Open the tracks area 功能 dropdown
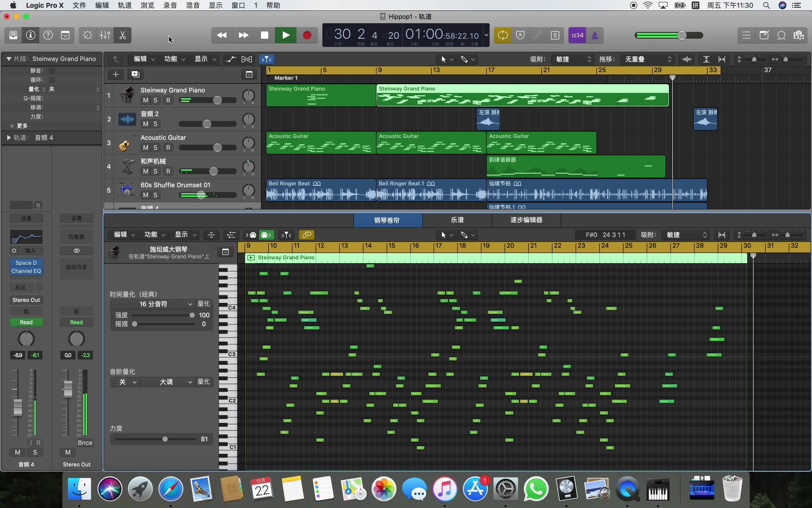Image resolution: width=812 pixels, height=508 pixels. (x=174, y=59)
